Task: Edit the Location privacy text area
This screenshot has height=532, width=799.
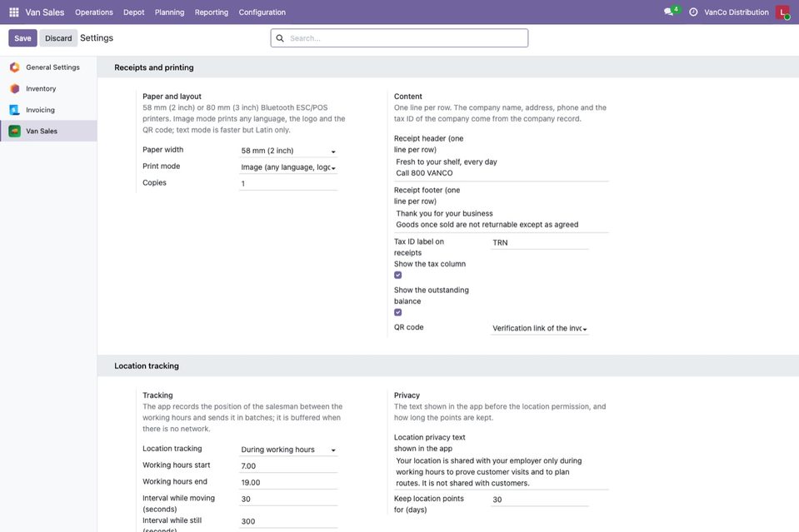Action: coord(502,472)
